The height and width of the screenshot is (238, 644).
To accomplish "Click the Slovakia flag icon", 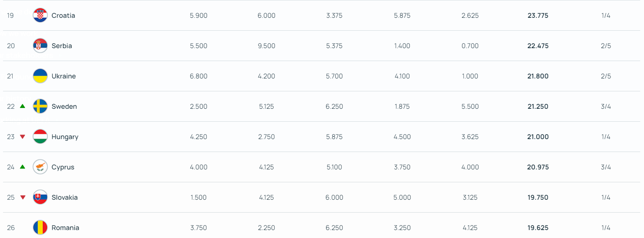I will 40,197.
